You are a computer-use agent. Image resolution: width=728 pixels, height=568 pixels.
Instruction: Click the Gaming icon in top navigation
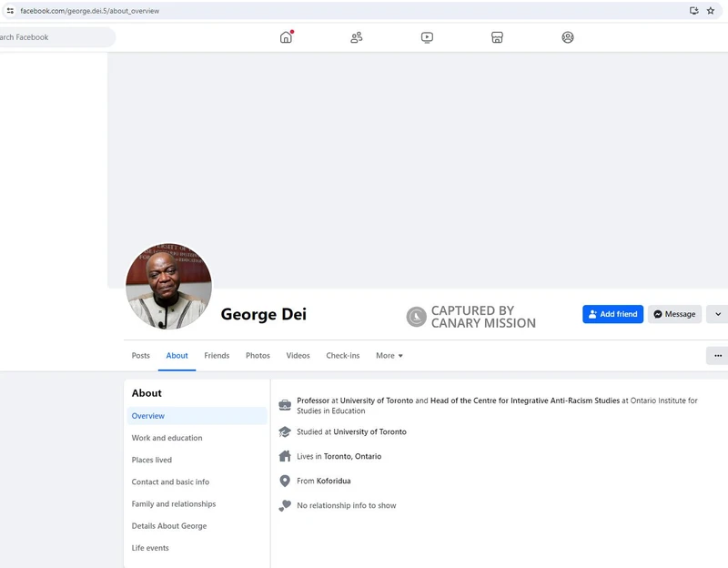[x=567, y=37]
